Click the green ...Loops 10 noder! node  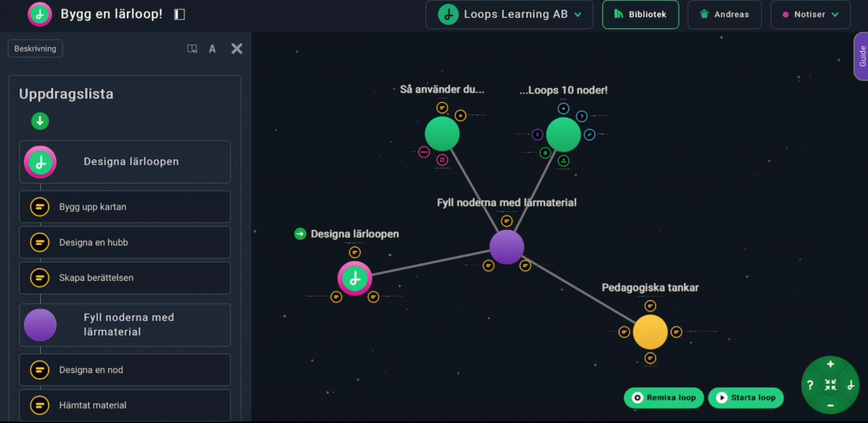(x=563, y=134)
